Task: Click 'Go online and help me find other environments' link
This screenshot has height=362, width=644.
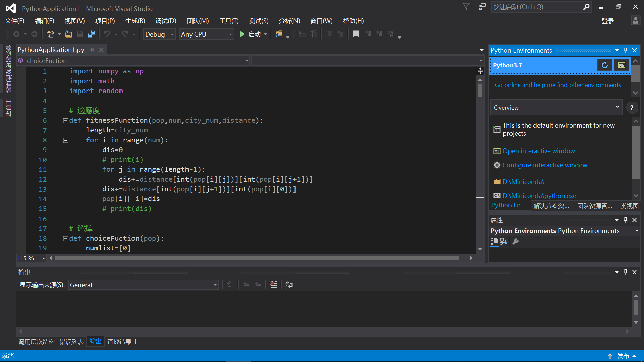Action: click(x=558, y=85)
